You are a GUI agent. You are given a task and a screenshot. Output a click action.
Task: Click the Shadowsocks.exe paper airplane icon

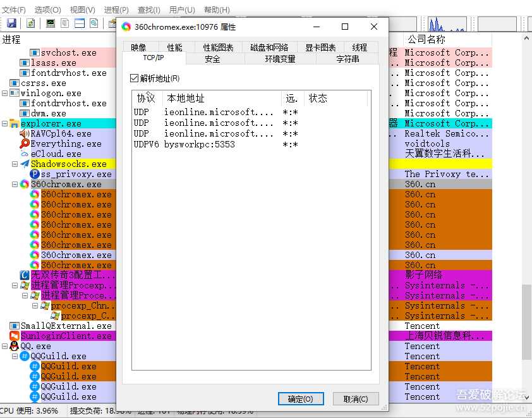coord(25,164)
